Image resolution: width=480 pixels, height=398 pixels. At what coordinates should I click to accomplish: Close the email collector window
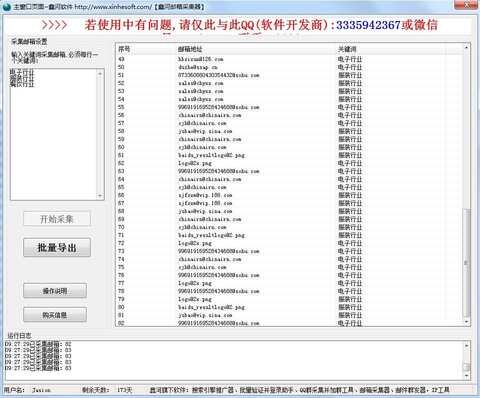point(466,5)
